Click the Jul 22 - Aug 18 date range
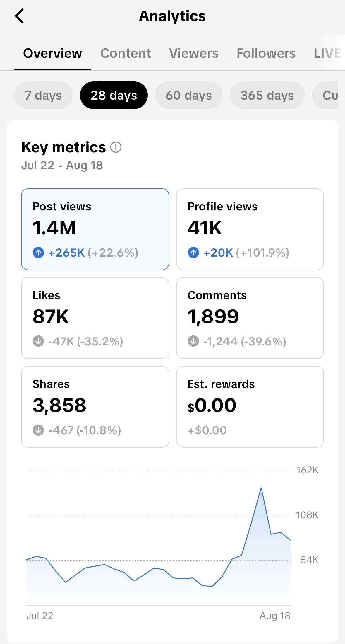This screenshot has width=345, height=644. (62, 166)
